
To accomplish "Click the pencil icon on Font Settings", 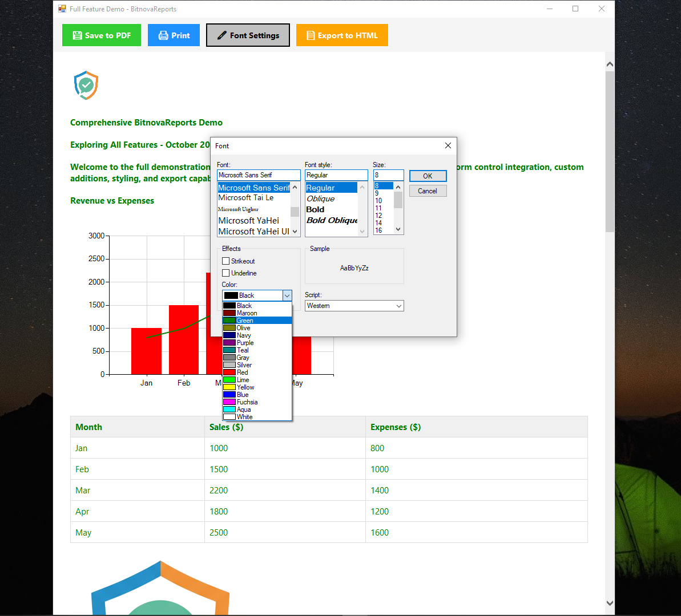I will [221, 35].
